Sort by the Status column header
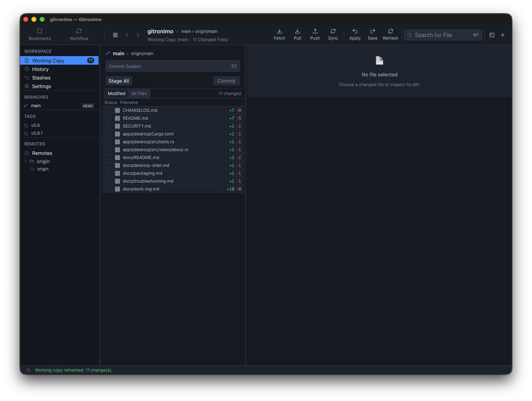Screen dimensions: 532x401 tap(111, 103)
